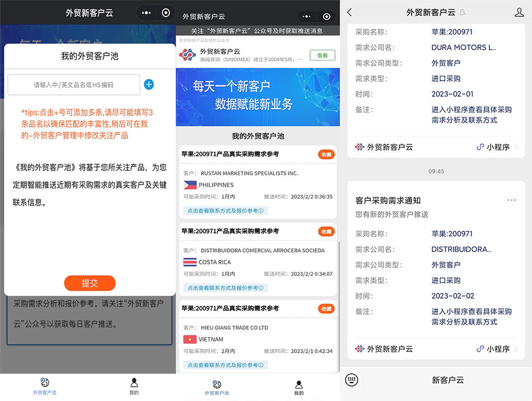
Task: Go back with the chat back arrow
Action: [350, 12]
